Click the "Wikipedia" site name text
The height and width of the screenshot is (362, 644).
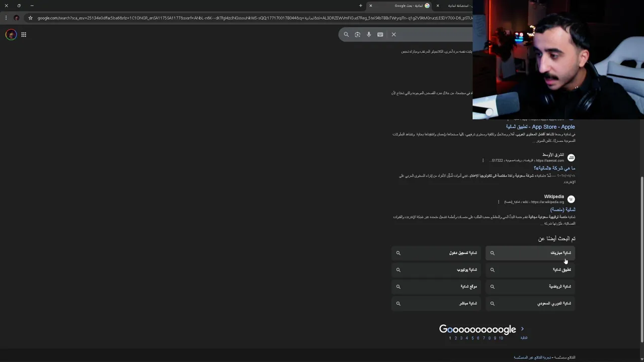click(554, 197)
